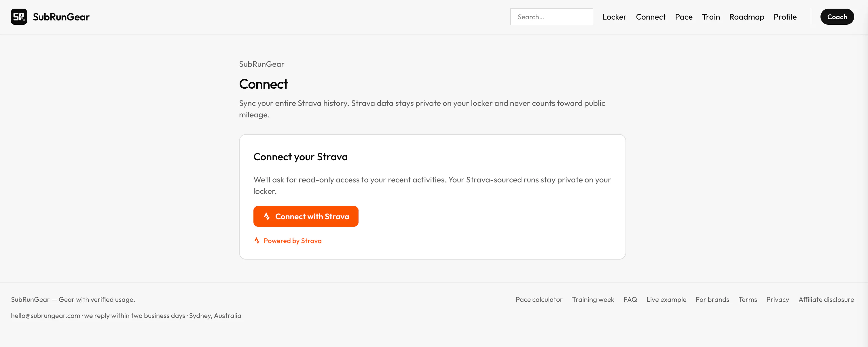This screenshot has height=347, width=868.
Task: Click the SubRunGear SR logo icon
Action: [x=19, y=17]
